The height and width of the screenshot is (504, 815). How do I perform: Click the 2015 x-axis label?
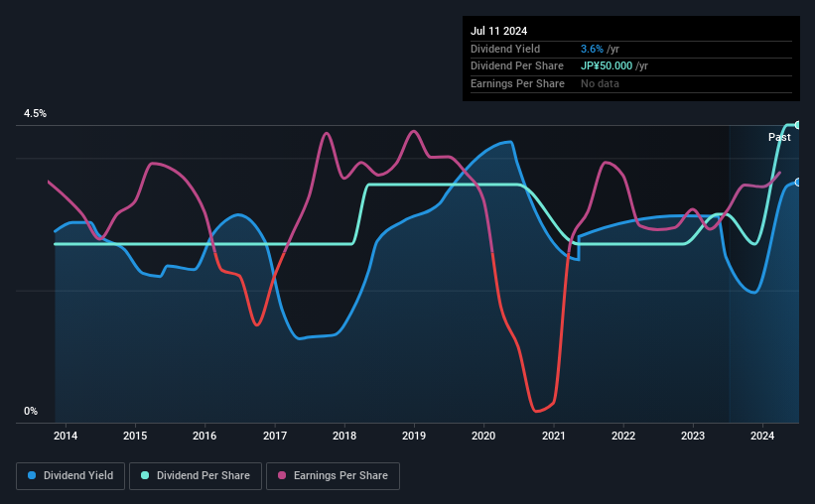[x=135, y=436]
